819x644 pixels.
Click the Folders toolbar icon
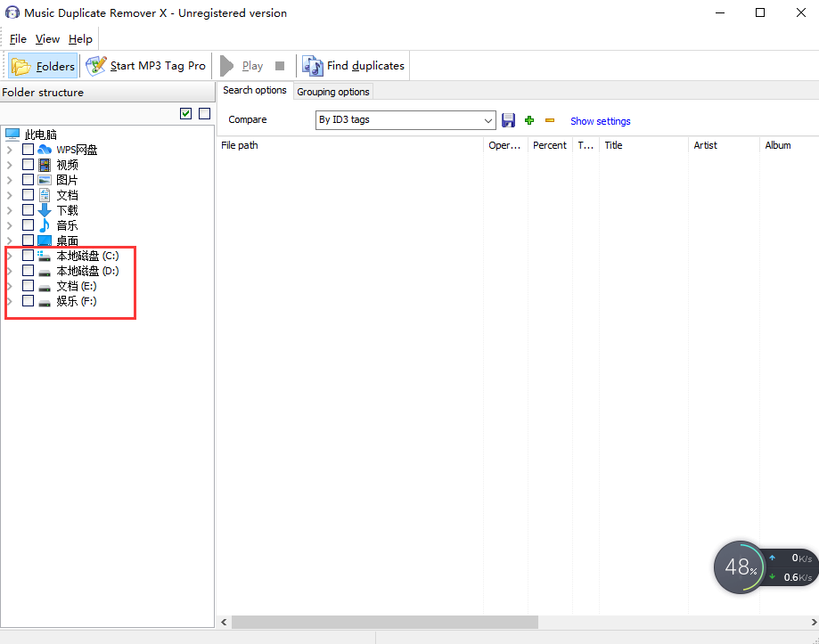44,66
